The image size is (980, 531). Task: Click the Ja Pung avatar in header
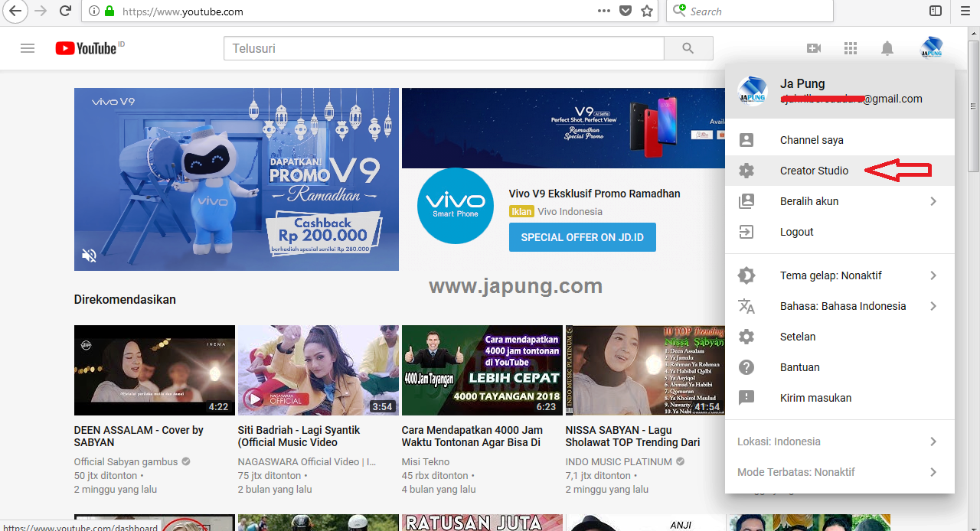(x=931, y=48)
